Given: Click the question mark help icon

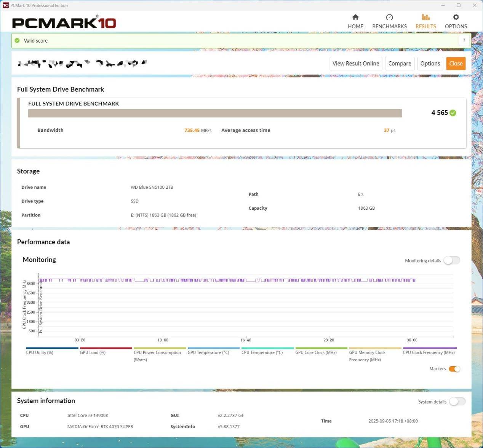Looking at the screenshot, I should tap(464, 41).
